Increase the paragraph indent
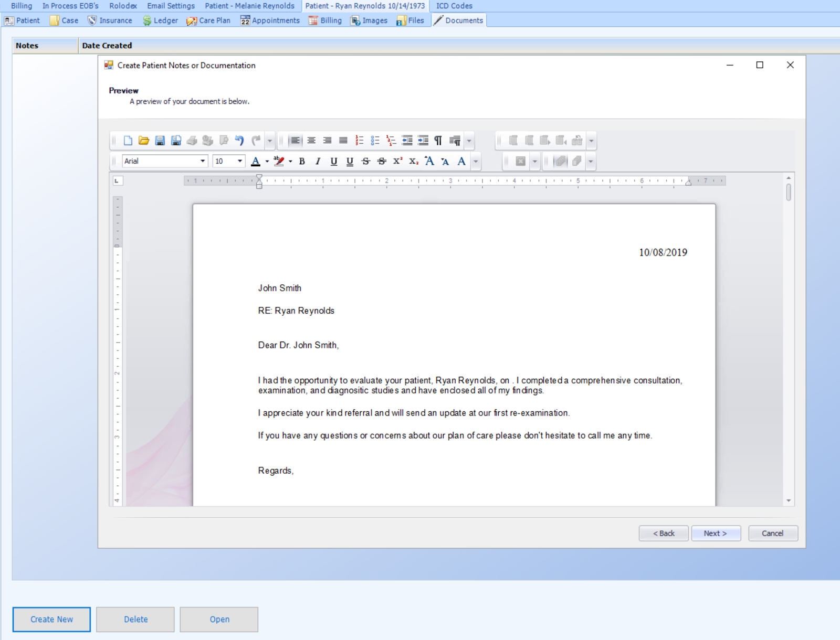Screen dimensions: 840x640 coord(423,140)
